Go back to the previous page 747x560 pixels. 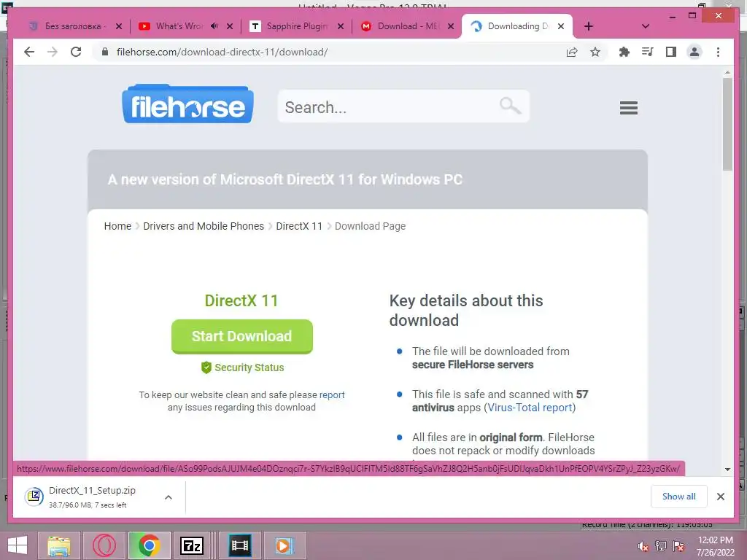pyautogui.click(x=29, y=52)
